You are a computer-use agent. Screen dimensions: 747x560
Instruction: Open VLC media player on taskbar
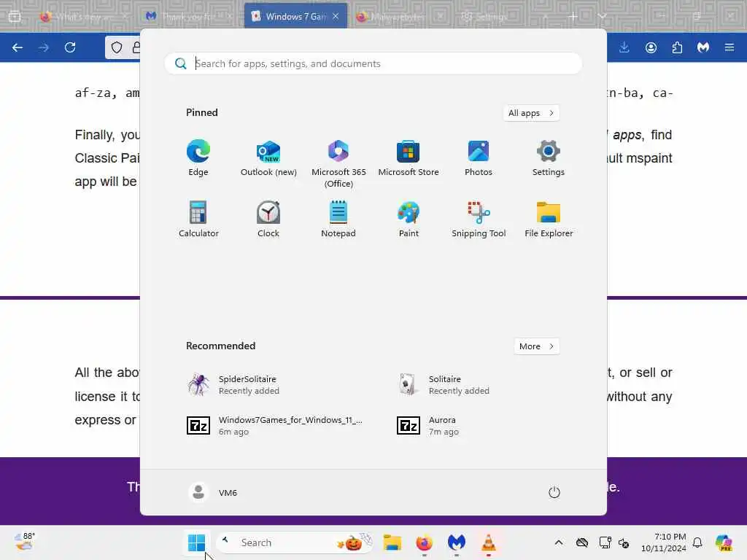point(488,542)
